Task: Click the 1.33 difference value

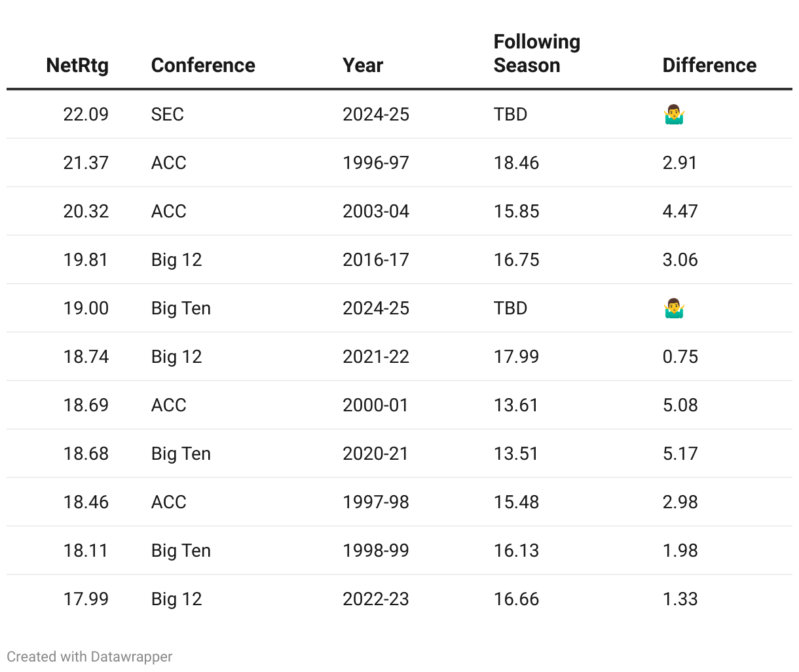Action: point(680,599)
